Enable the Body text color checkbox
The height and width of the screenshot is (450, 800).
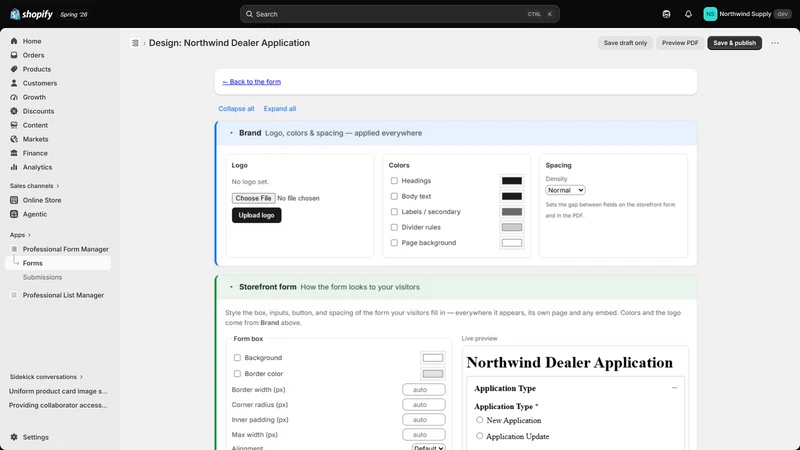click(x=394, y=196)
